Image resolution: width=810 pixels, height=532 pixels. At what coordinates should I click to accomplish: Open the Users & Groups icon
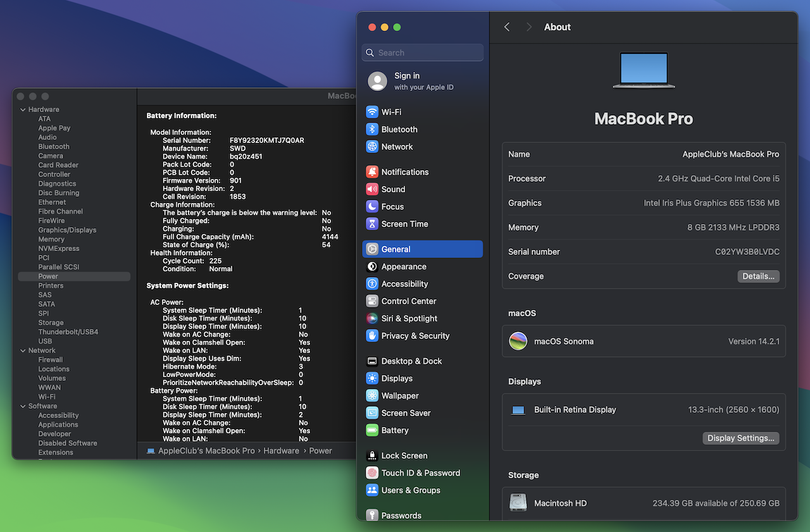pos(372,490)
